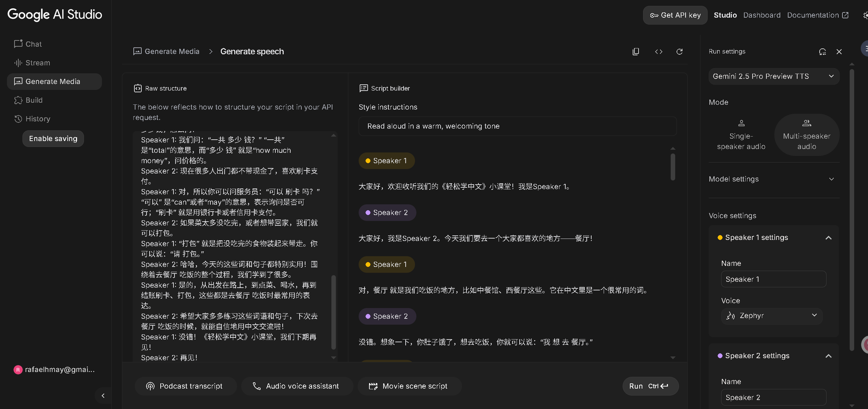Click the Speaker 2 name input field
The width and height of the screenshot is (868, 409).
(773, 397)
